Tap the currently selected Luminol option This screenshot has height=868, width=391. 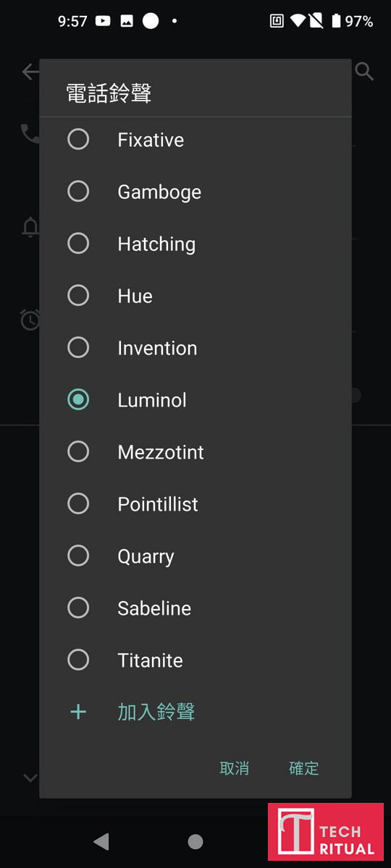[195, 400]
